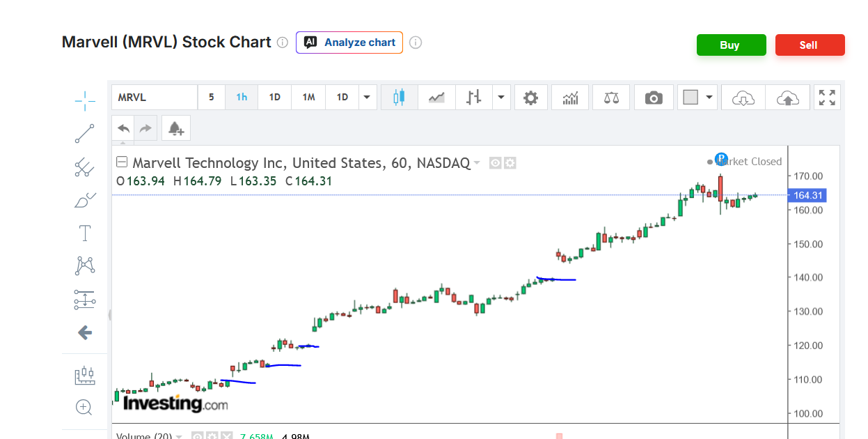Open the indicators menu
The height and width of the screenshot is (439, 868).
click(x=570, y=98)
